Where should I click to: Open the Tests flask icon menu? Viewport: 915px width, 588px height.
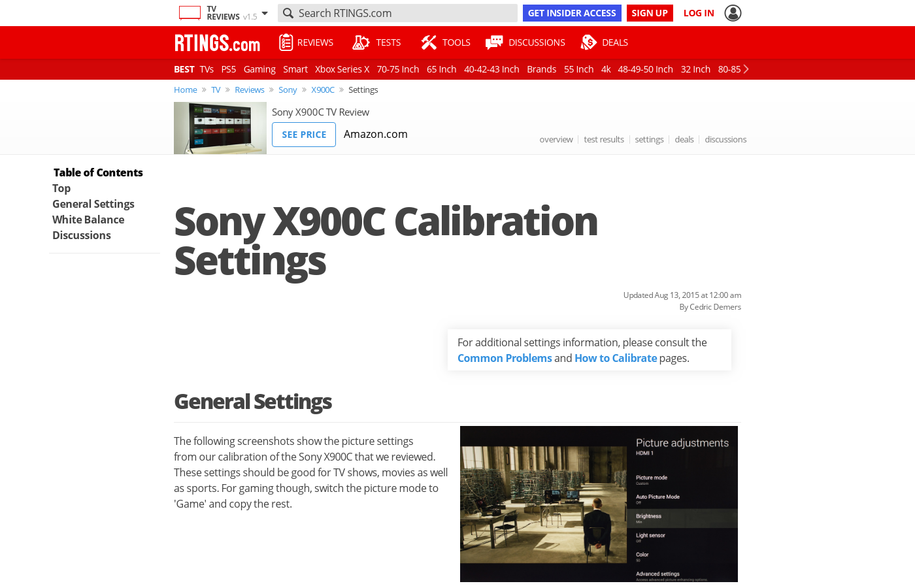pos(361,42)
